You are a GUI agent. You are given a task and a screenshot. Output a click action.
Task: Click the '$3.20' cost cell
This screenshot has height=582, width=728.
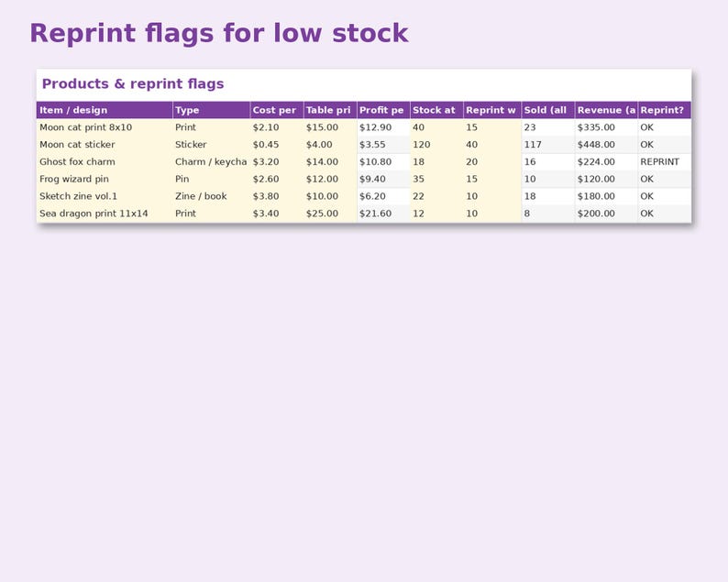point(277,161)
